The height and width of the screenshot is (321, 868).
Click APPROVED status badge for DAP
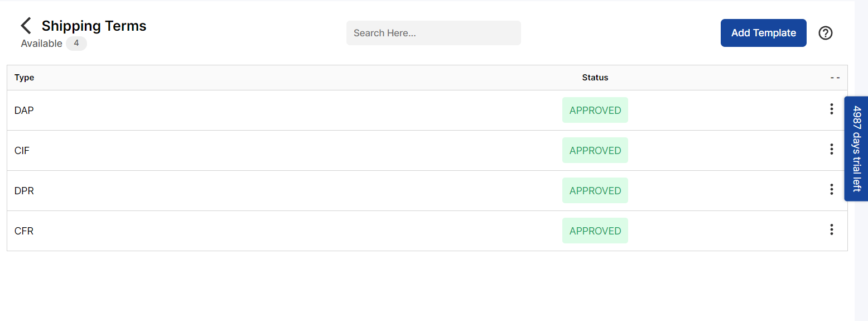click(595, 110)
